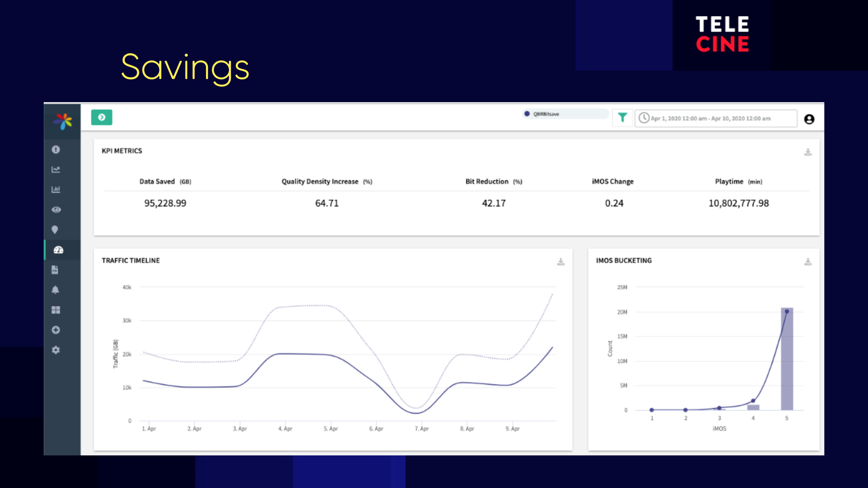Click the colorful pinwheel app logo
This screenshot has width=868, height=488.
click(63, 121)
